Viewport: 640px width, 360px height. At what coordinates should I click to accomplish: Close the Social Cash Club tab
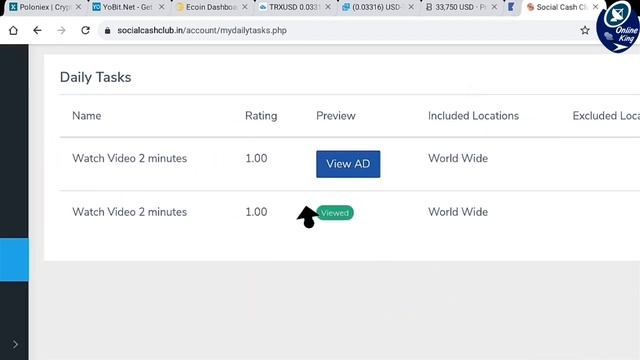(596, 7)
